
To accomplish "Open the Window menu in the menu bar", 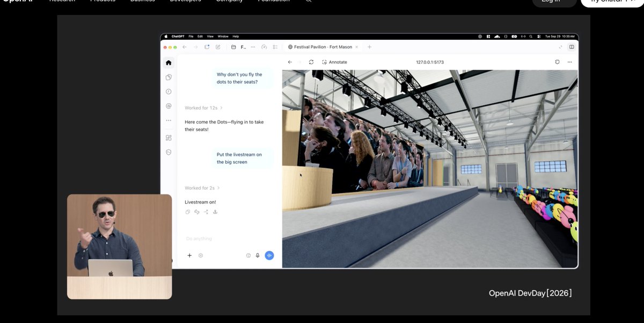I will click(223, 37).
